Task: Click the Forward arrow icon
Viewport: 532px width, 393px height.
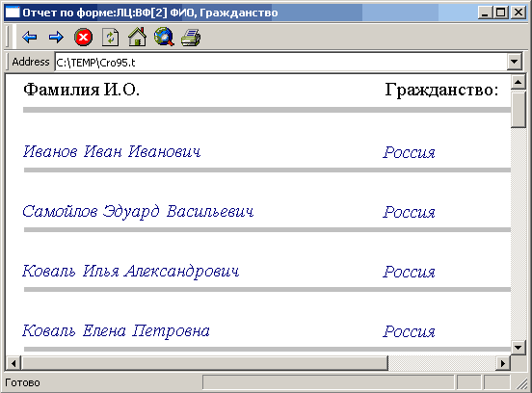Action: point(56,37)
